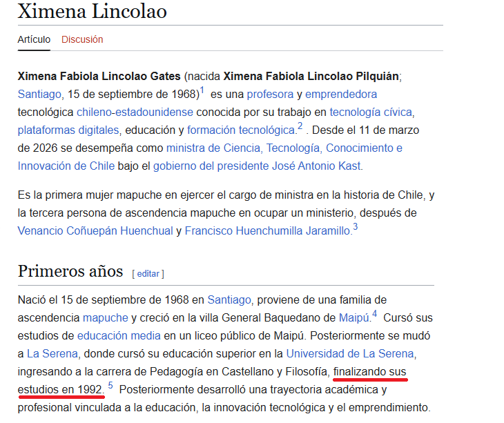The width and height of the screenshot is (504, 423).
Task: Follow the mapuche link
Action: click(x=106, y=317)
